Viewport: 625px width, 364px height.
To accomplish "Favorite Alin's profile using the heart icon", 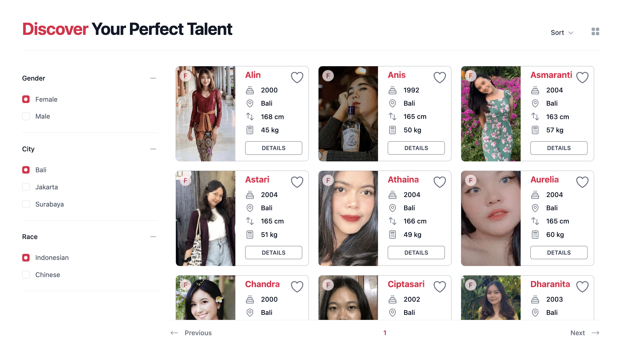I will coord(297,77).
